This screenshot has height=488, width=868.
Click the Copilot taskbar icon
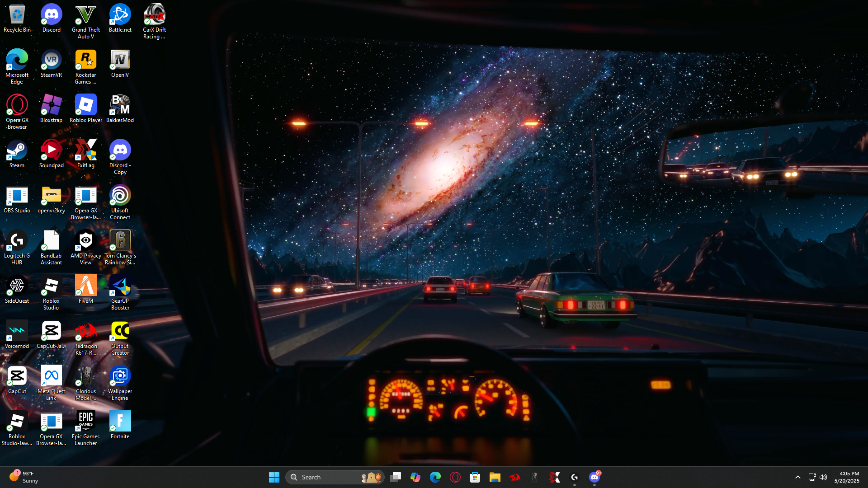[x=415, y=477]
